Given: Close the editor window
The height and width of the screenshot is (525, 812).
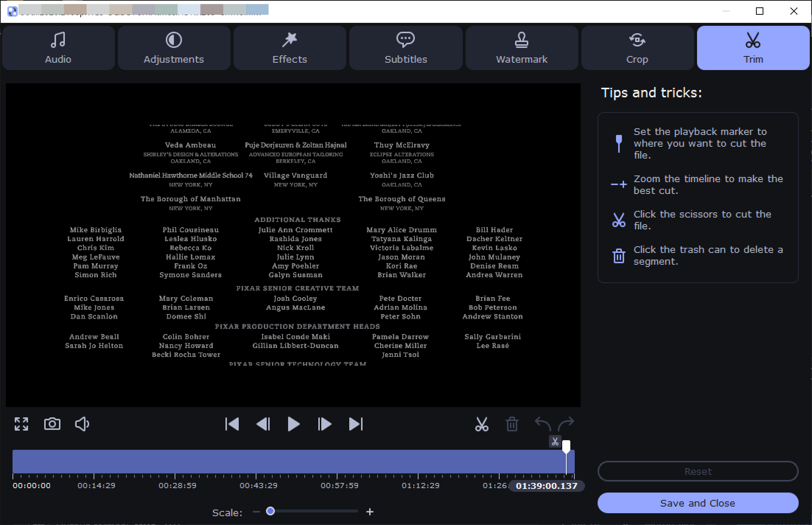Looking at the screenshot, I should (794, 11).
